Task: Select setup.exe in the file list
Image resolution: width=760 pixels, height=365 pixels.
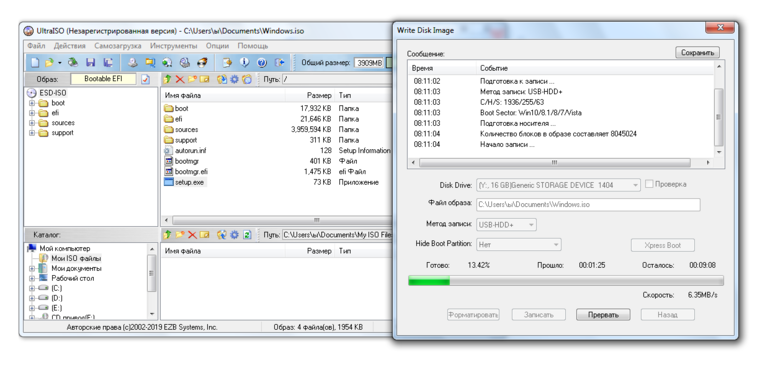Action: point(184,182)
